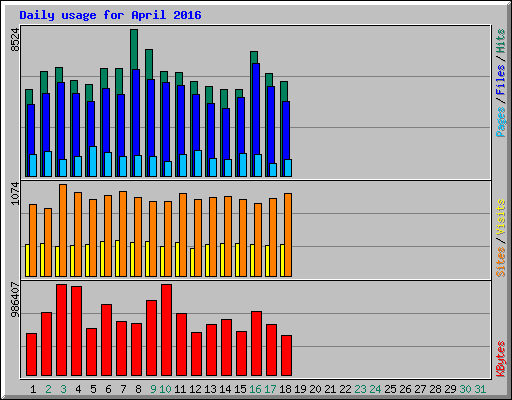Select the day 9 axis label
Viewport: 512px width, 400px height.
tap(153, 389)
